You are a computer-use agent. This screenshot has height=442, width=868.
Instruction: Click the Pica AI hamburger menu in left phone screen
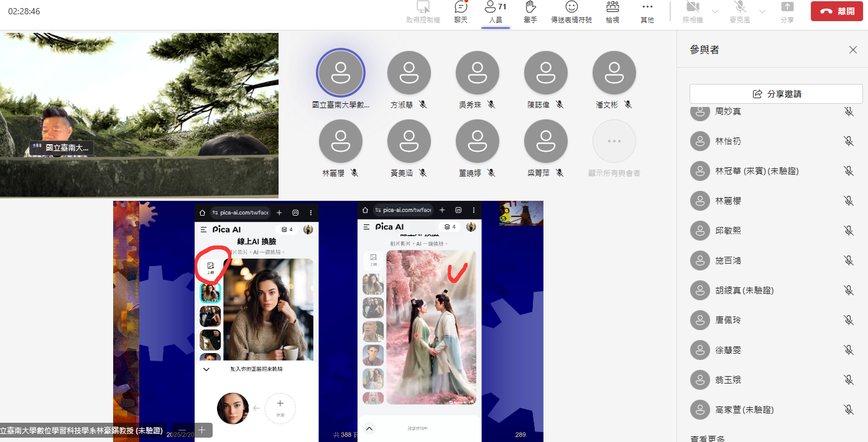tap(203, 229)
